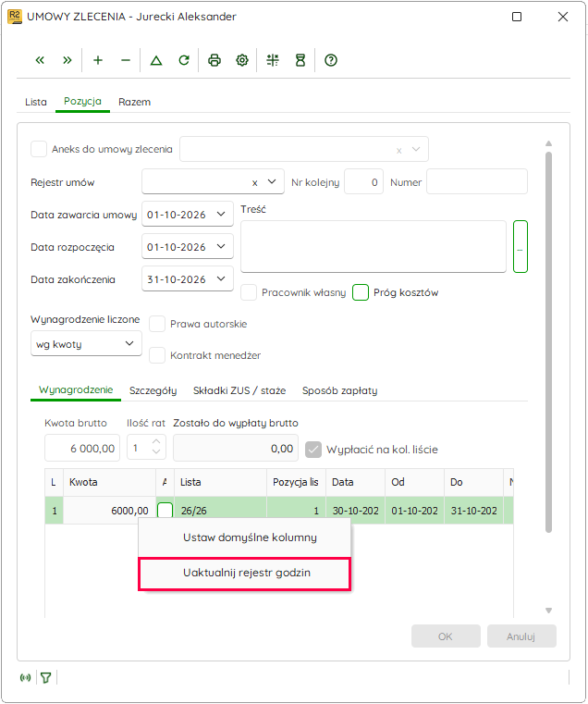
Task: Open settings gear icon in toolbar
Action: tap(242, 60)
